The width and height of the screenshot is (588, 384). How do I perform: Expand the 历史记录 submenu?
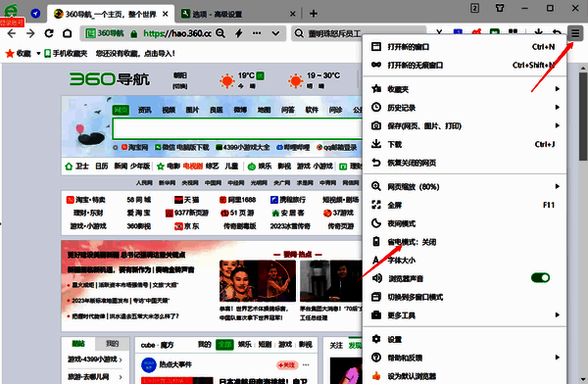point(465,108)
